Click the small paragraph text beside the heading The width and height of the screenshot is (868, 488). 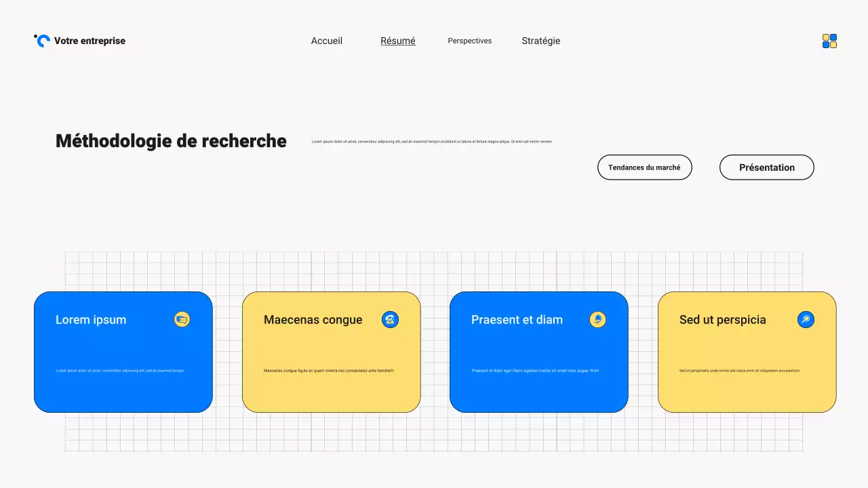431,141
